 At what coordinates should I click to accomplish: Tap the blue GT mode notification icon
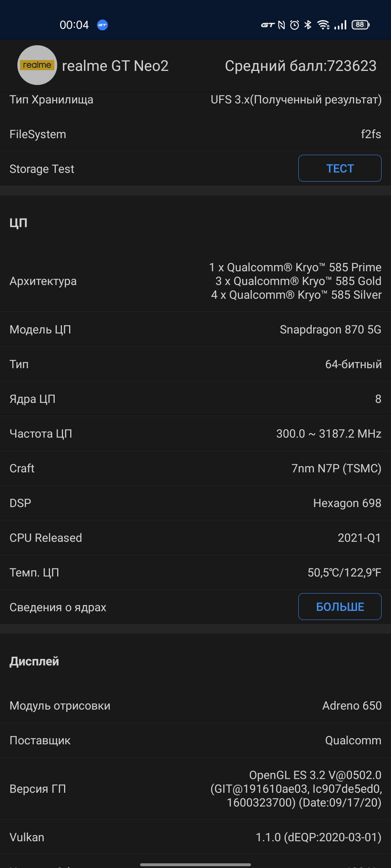click(x=102, y=25)
